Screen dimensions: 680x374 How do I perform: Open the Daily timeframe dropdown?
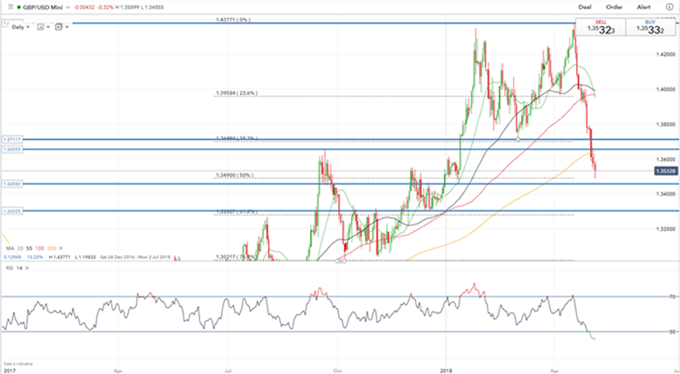tap(21, 27)
